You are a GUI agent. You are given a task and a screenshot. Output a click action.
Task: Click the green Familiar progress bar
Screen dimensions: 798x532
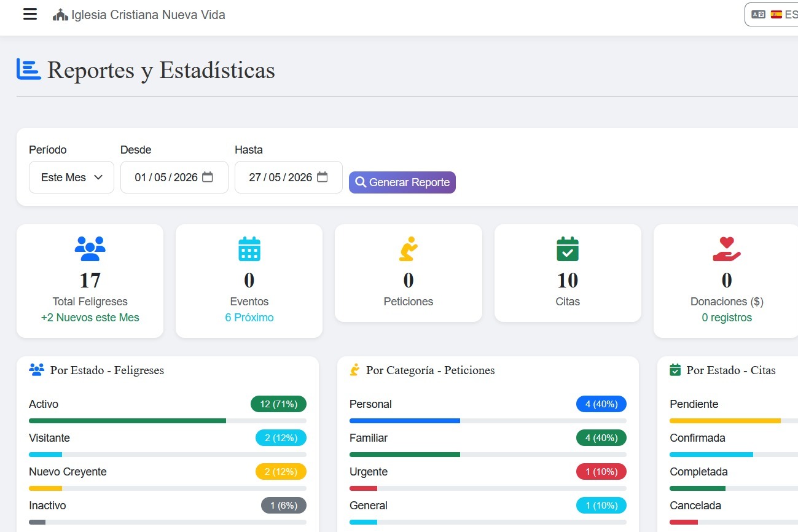[x=405, y=455]
